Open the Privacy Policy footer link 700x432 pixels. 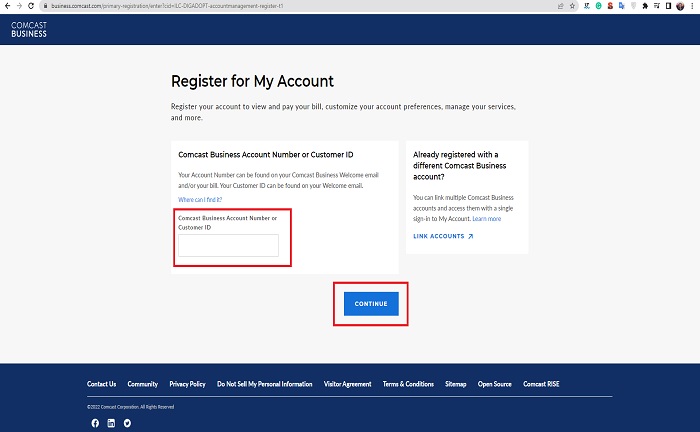tap(187, 384)
